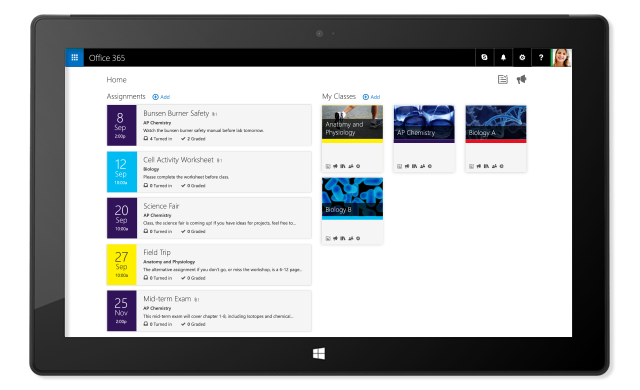The height and width of the screenshot is (390, 640).
Task: Click the attachment icon beside Cell Activity Worksheet
Action: [x=219, y=160]
